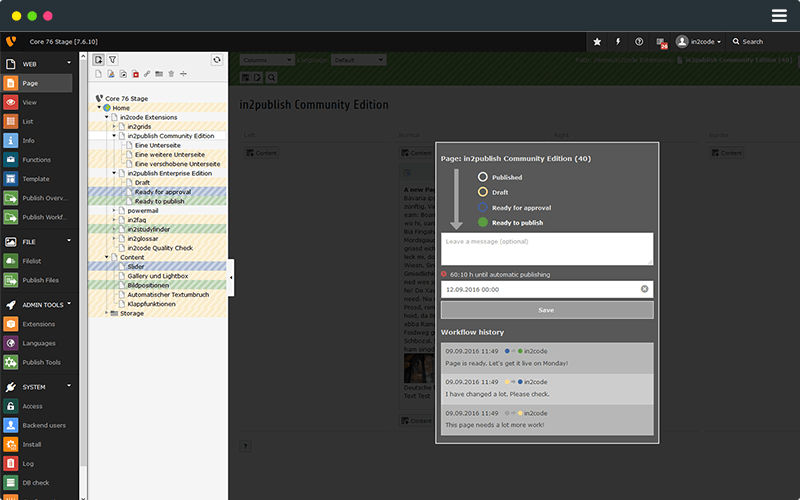800x500 pixels.
Task: Select the in2code Quality Check page
Action: coord(160,248)
